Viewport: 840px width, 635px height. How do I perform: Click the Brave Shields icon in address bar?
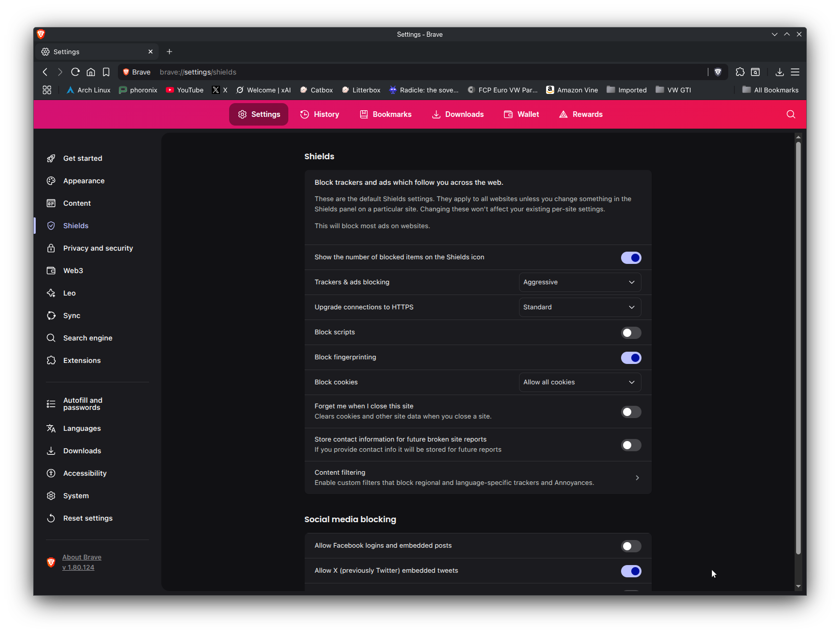[x=718, y=72]
